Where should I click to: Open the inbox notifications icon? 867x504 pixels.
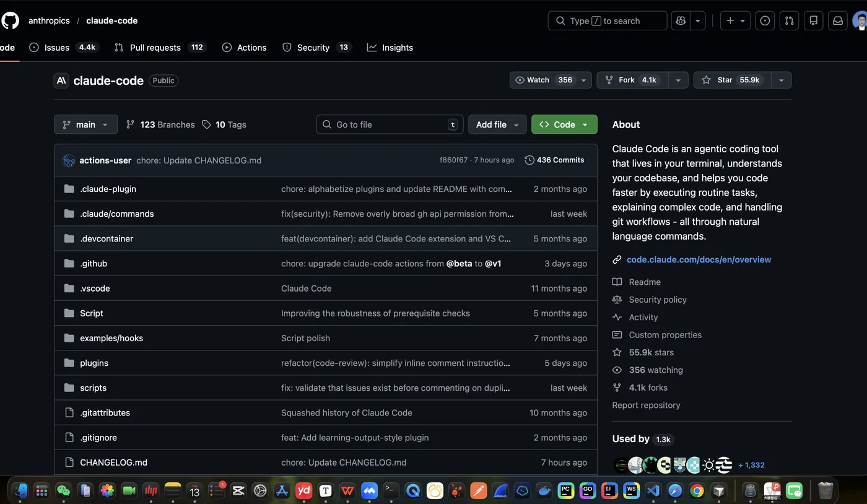click(837, 20)
